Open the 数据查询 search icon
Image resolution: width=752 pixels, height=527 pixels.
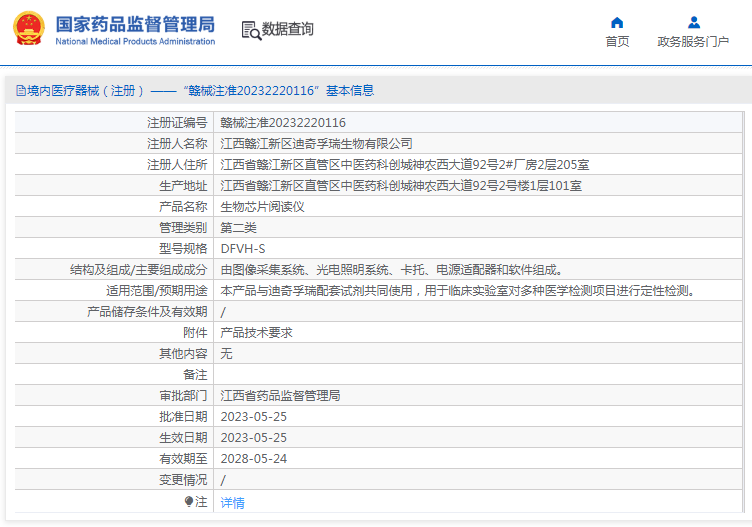[x=251, y=30]
